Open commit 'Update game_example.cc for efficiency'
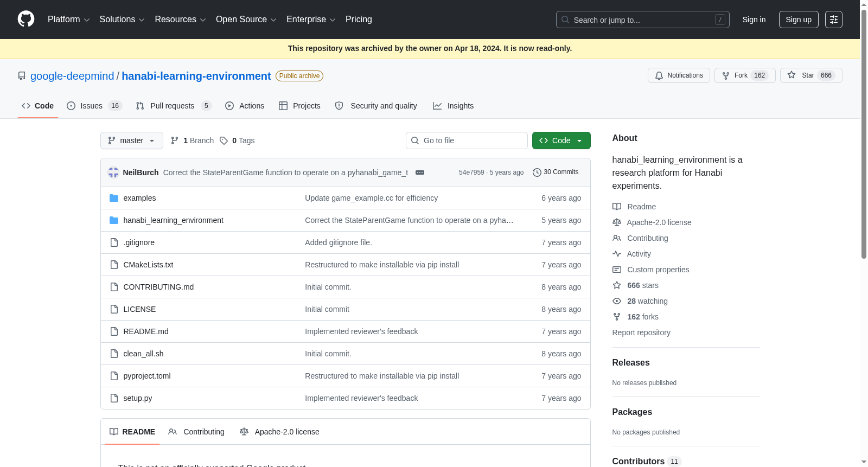 point(371,198)
